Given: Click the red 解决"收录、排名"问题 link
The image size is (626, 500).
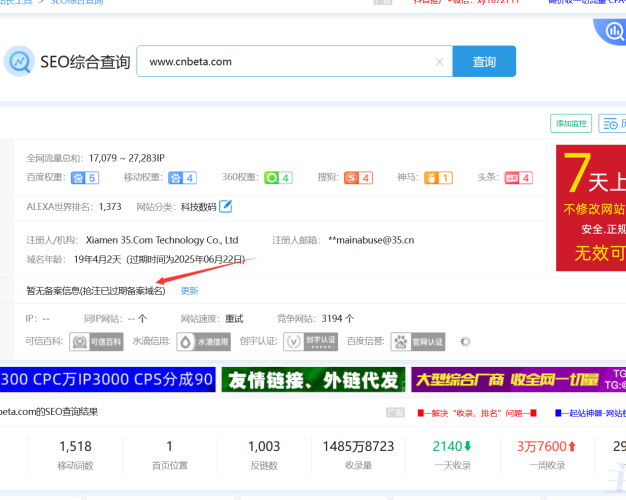Looking at the screenshot, I should (477, 413).
